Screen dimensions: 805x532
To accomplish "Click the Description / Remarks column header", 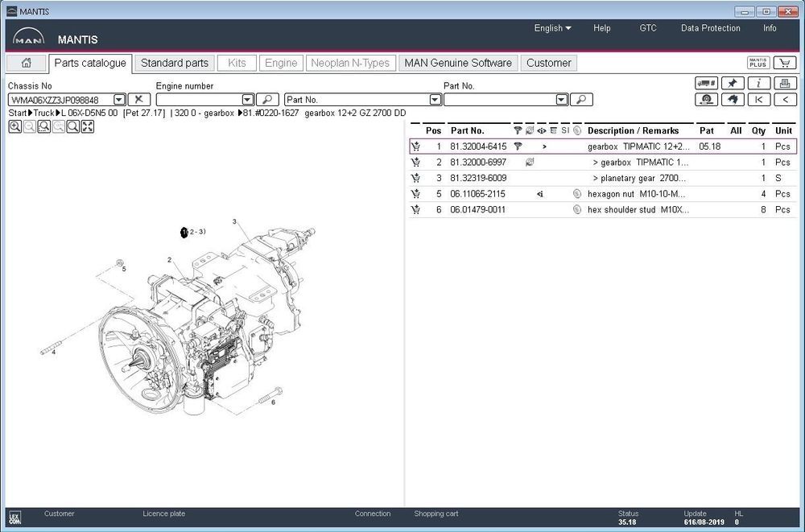I will click(x=633, y=130).
